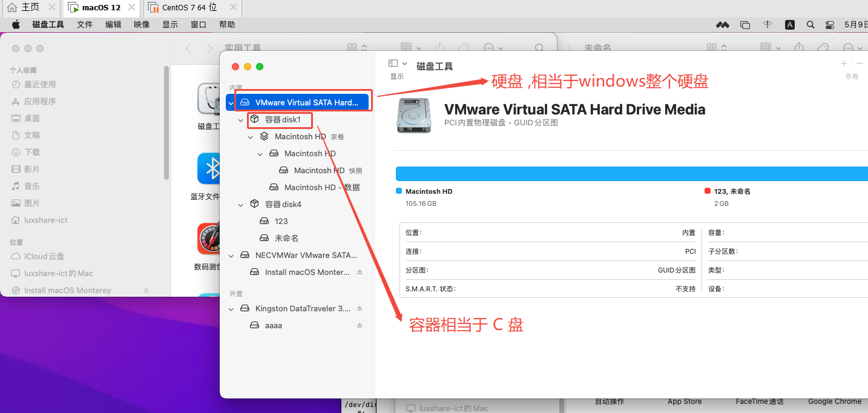Select 容器 disk1 in sidebar
The image size is (868, 413).
tap(283, 120)
